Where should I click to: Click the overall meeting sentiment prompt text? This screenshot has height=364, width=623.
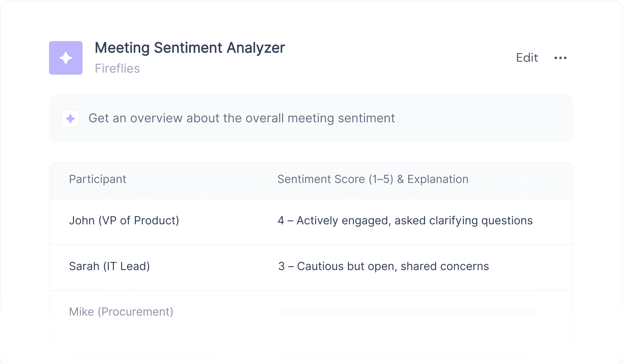(241, 118)
